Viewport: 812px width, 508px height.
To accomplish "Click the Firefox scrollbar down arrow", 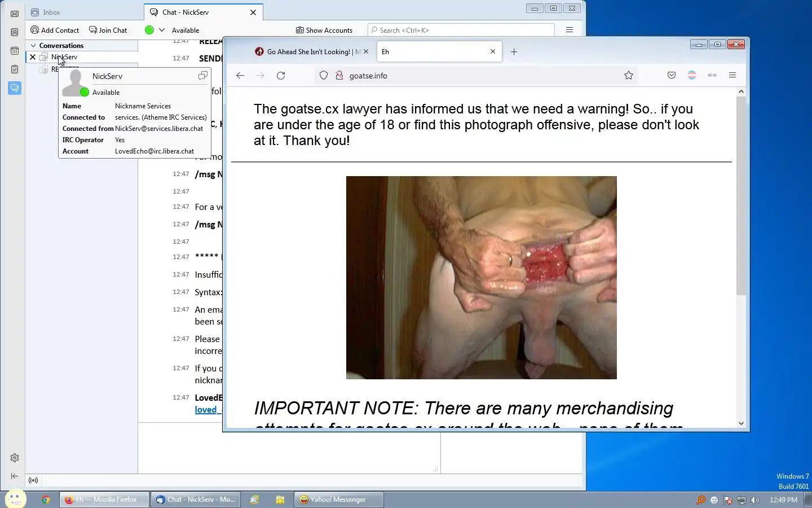I will [742, 423].
